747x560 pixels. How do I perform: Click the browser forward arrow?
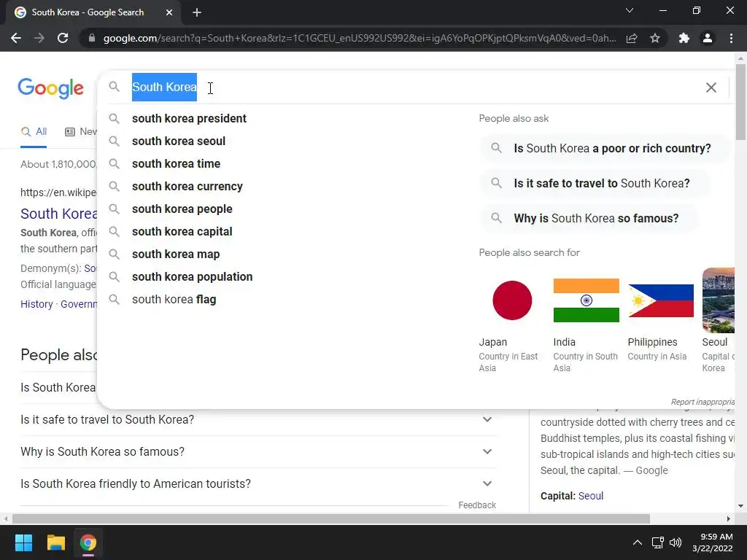[x=39, y=38]
